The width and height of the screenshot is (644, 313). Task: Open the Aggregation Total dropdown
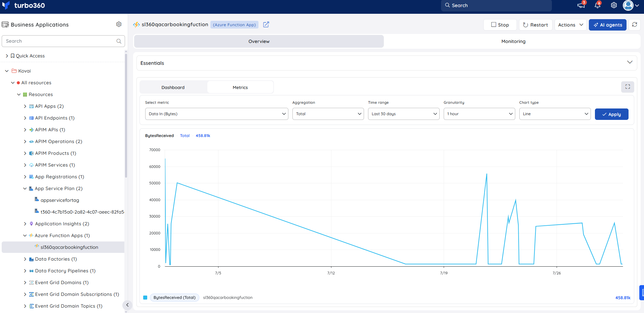point(328,114)
